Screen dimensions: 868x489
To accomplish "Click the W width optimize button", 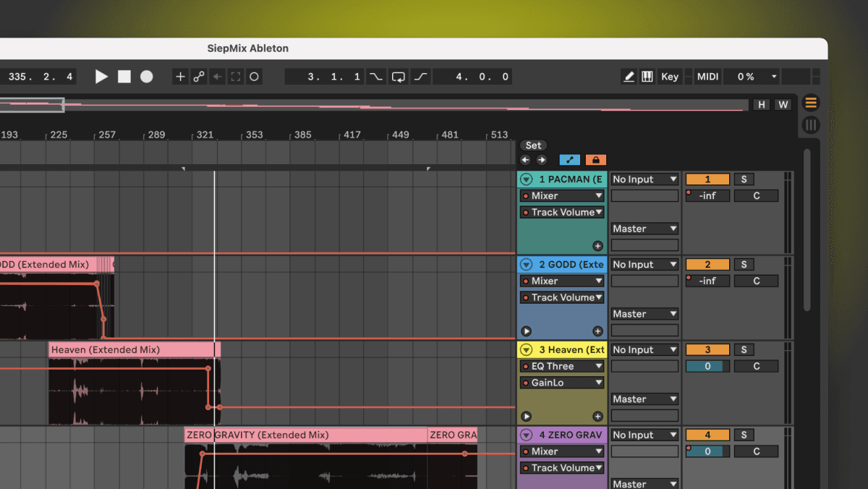I will point(783,105).
